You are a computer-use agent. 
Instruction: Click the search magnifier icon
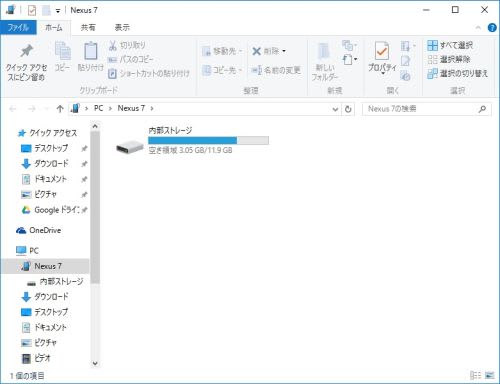coord(482,109)
